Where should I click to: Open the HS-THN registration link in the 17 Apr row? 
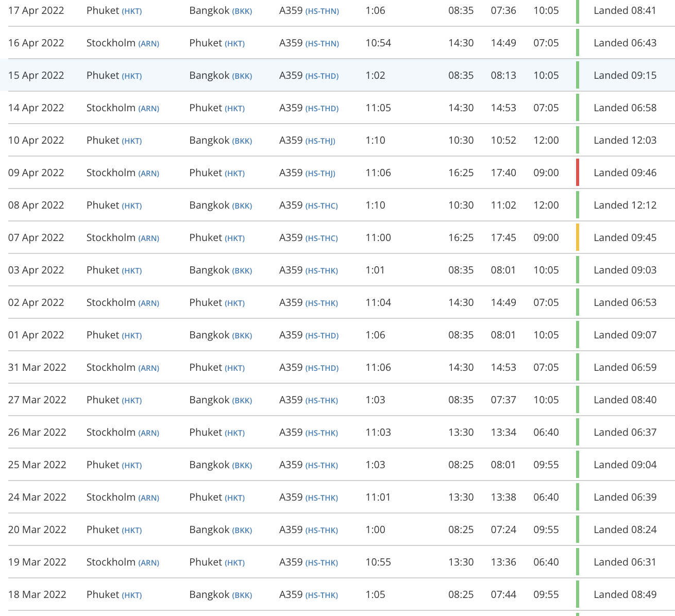322,11
